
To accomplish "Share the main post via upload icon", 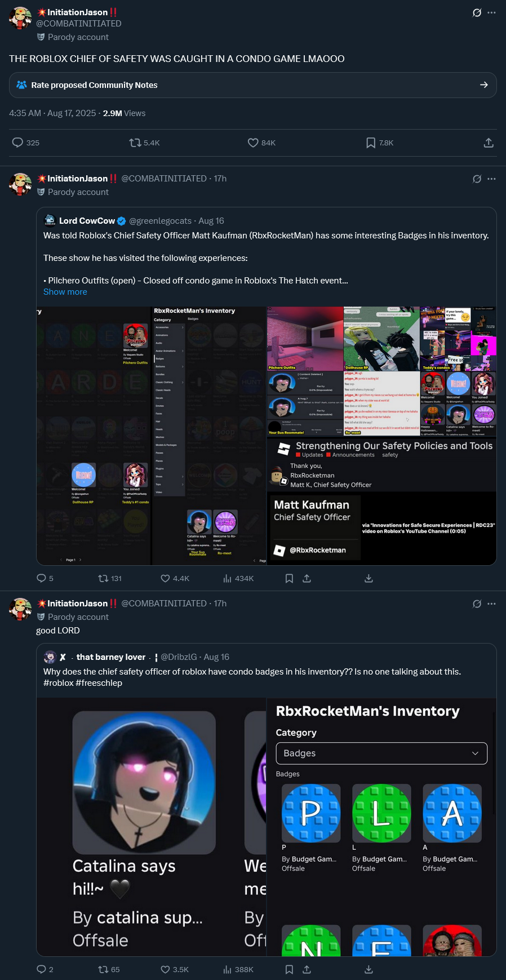I will (489, 143).
